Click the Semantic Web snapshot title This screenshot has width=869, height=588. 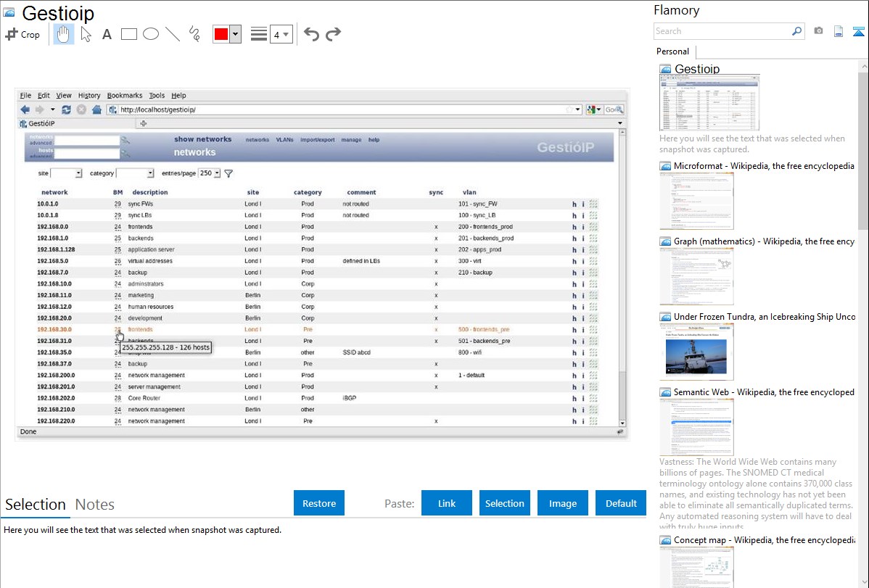[x=764, y=392]
